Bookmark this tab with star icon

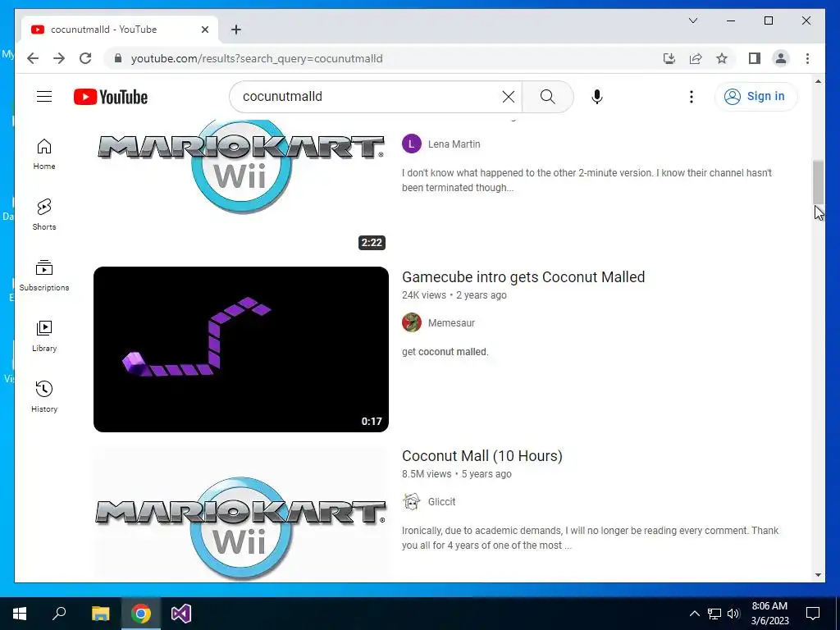pyautogui.click(x=722, y=58)
